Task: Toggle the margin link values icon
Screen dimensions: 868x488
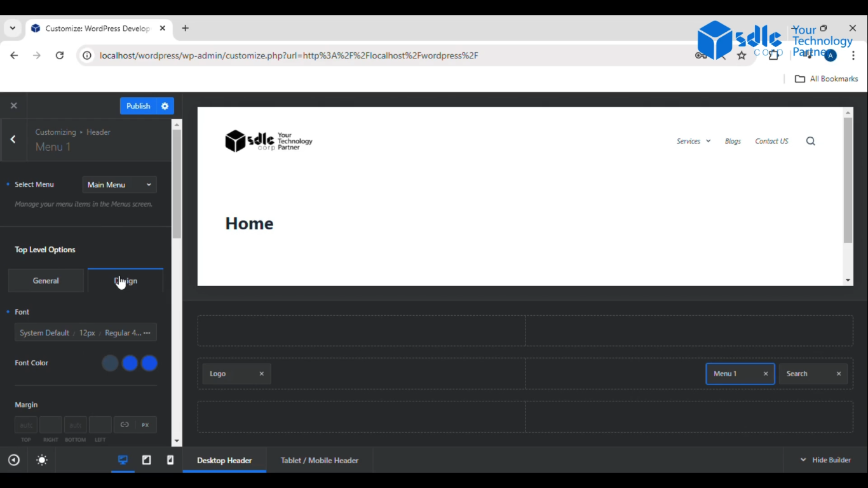Action: pyautogui.click(x=125, y=425)
